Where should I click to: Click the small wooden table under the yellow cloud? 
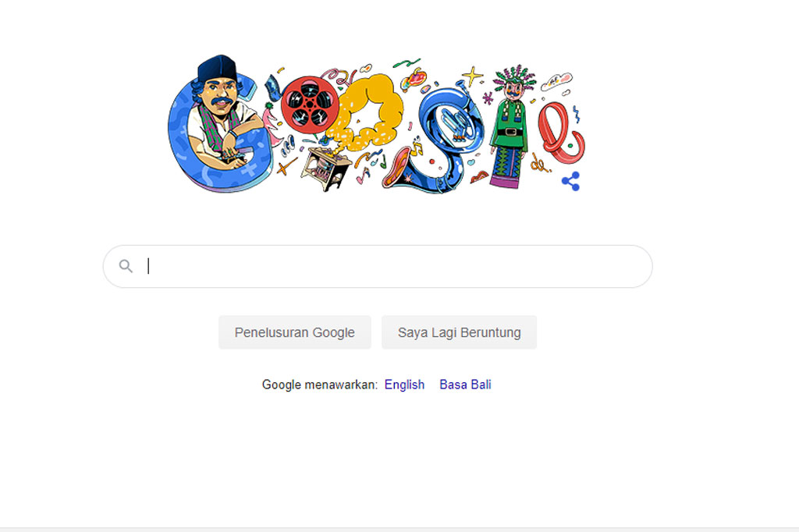click(326, 168)
